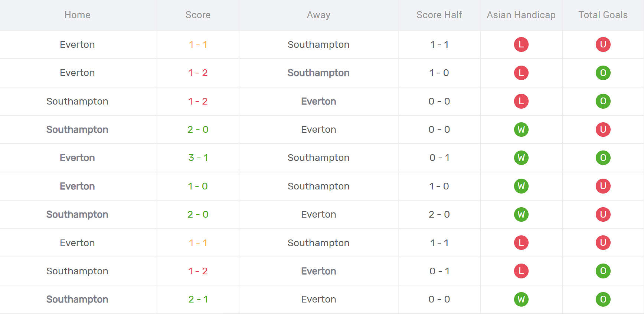Click the Score Half column header

pos(439,15)
